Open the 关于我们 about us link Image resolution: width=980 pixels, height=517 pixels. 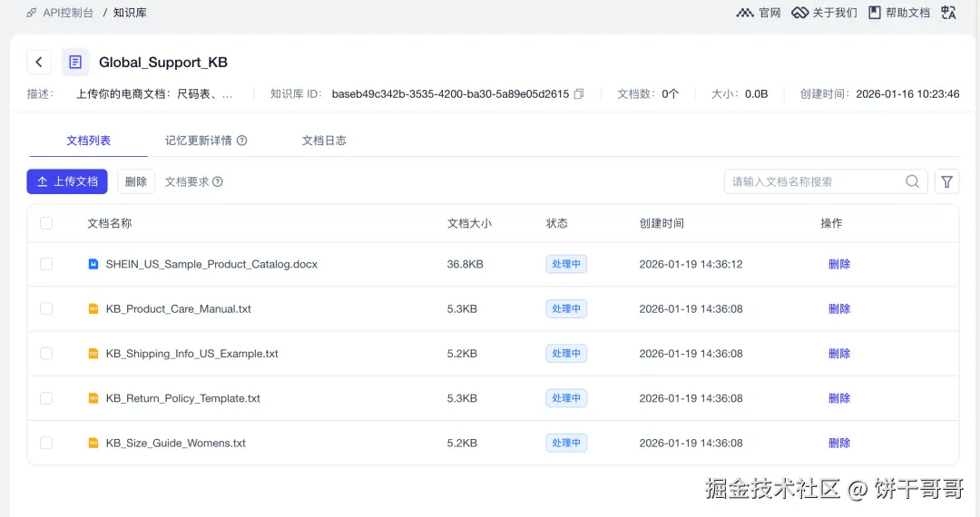(x=824, y=13)
